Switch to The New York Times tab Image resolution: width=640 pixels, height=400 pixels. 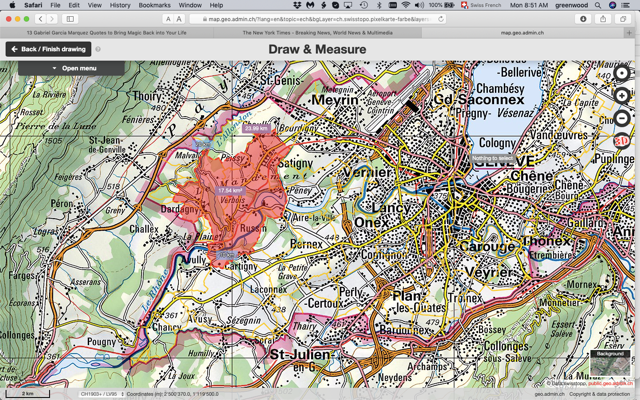(x=318, y=32)
